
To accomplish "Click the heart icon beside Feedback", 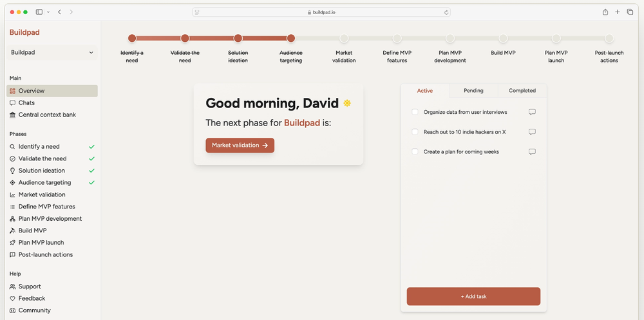I will pyautogui.click(x=12, y=299).
